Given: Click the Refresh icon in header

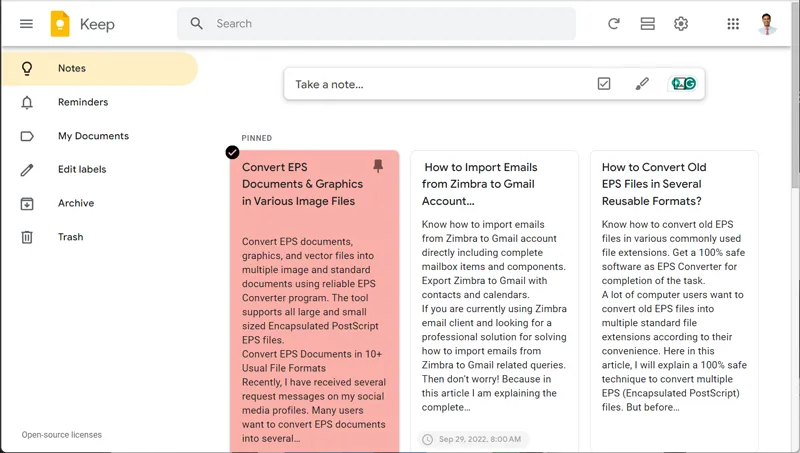Looking at the screenshot, I should pyautogui.click(x=614, y=24).
